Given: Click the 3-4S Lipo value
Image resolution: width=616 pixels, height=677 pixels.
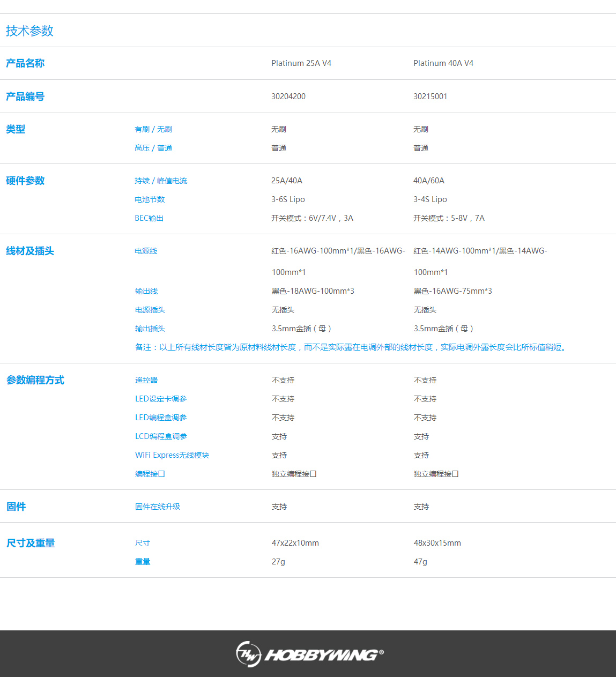Looking at the screenshot, I should (x=430, y=199).
